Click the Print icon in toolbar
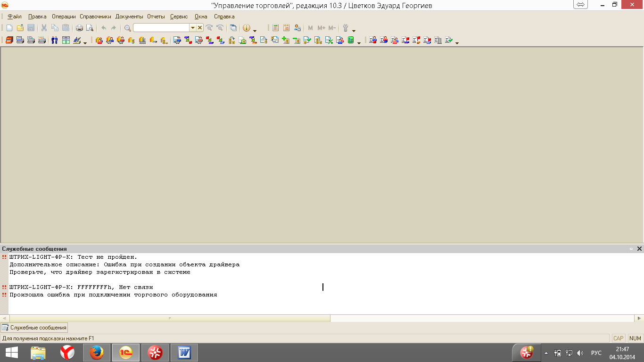This screenshot has height=362, width=644. [x=79, y=28]
